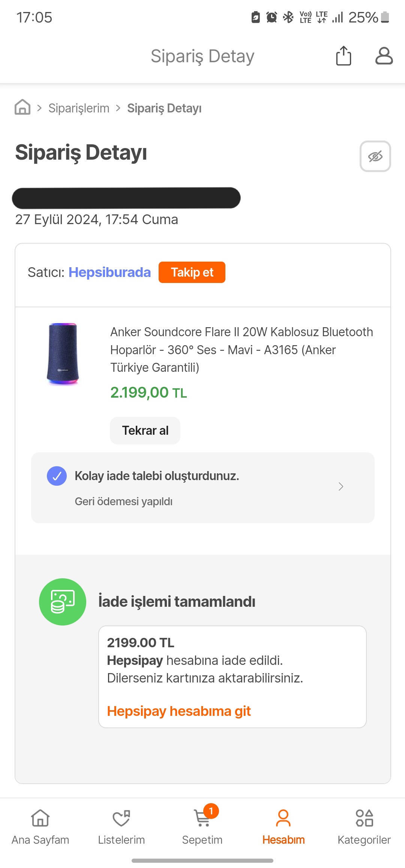This screenshot has height=868, width=405.
Task: Toggle the hide-info eye icon
Action: (x=375, y=156)
